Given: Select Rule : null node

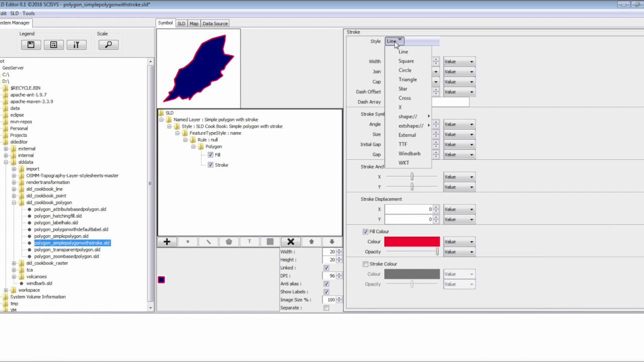Looking at the screenshot, I should 207,140.
